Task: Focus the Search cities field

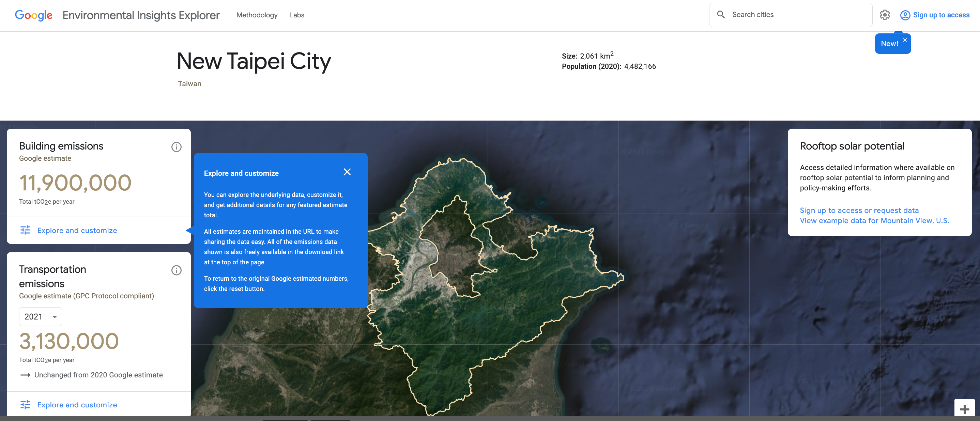Action: (x=791, y=15)
